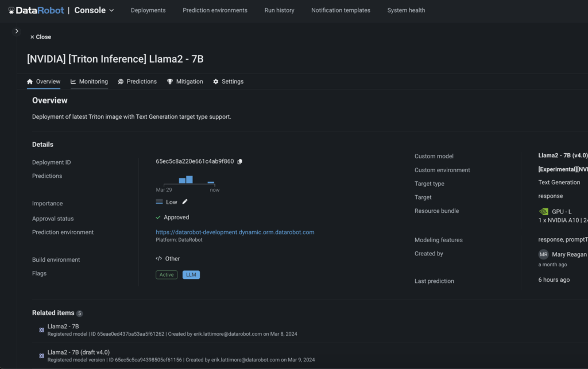This screenshot has height=369, width=588.
Task: Expand the Related items count badge
Action: pyautogui.click(x=79, y=313)
